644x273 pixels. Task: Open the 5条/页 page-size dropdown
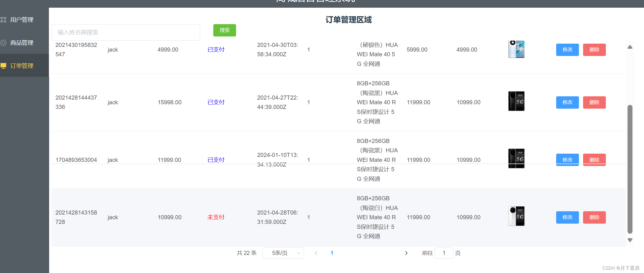click(283, 253)
